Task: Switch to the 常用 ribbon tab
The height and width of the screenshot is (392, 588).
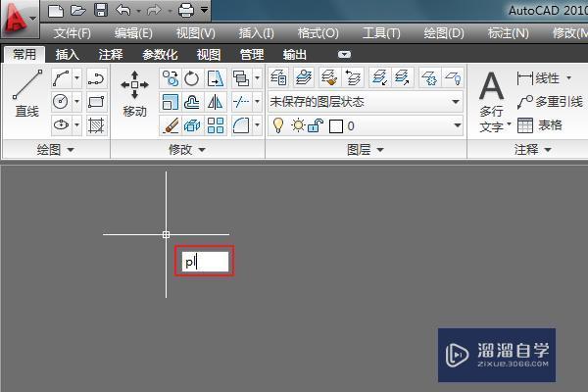Action: click(24, 55)
